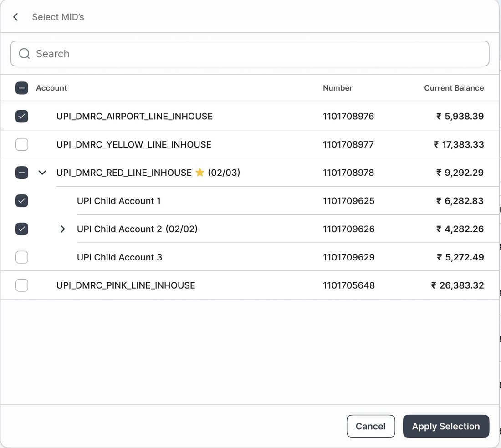Screen dimensions: 501x448
Task: Click the Number column header
Action: click(x=337, y=88)
